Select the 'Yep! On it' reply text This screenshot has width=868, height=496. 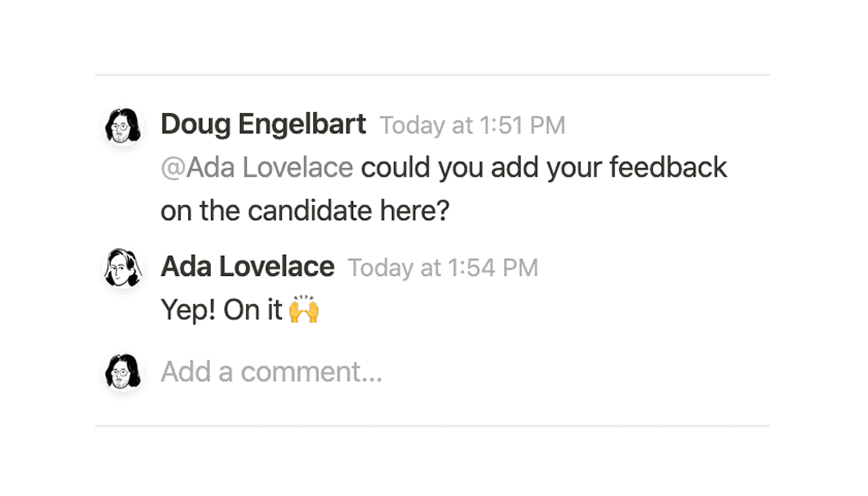pos(221,310)
